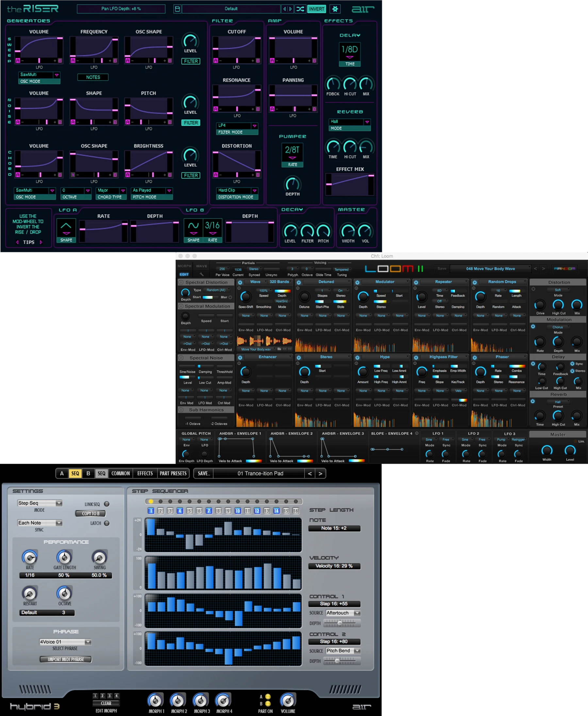The width and height of the screenshot is (588, 716).
Task: Click the Envelope 4 info icon in Loom
Action: coord(416,433)
